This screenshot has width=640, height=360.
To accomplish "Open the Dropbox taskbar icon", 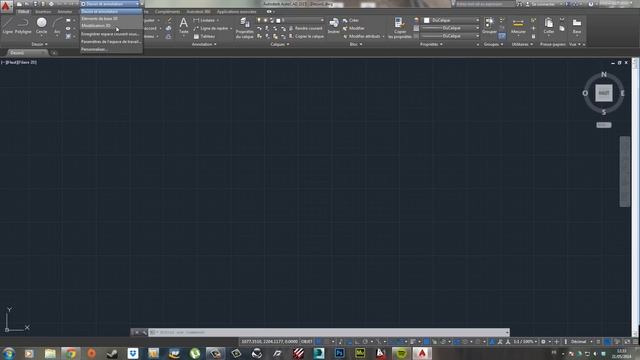I will point(133,353).
